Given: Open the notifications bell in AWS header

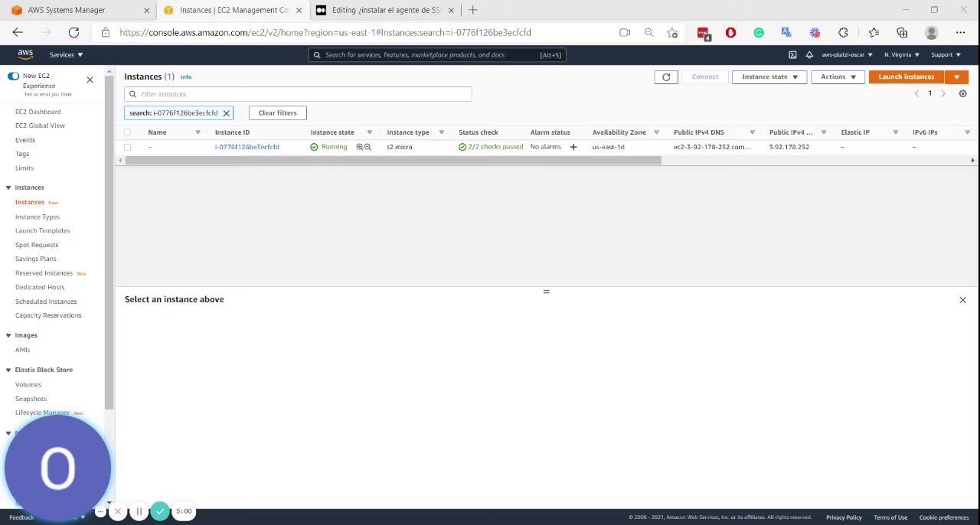Looking at the screenshot, I should (809, 55).
